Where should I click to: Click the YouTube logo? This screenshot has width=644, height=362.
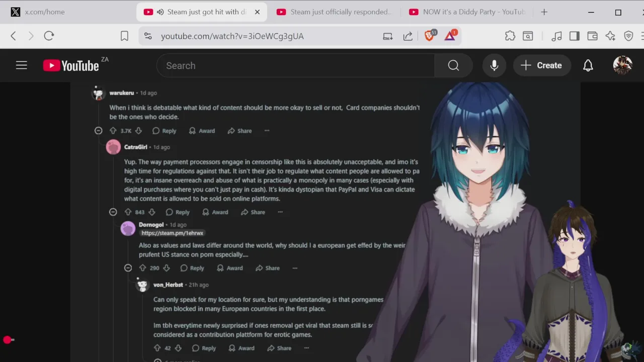click(71, 65)
